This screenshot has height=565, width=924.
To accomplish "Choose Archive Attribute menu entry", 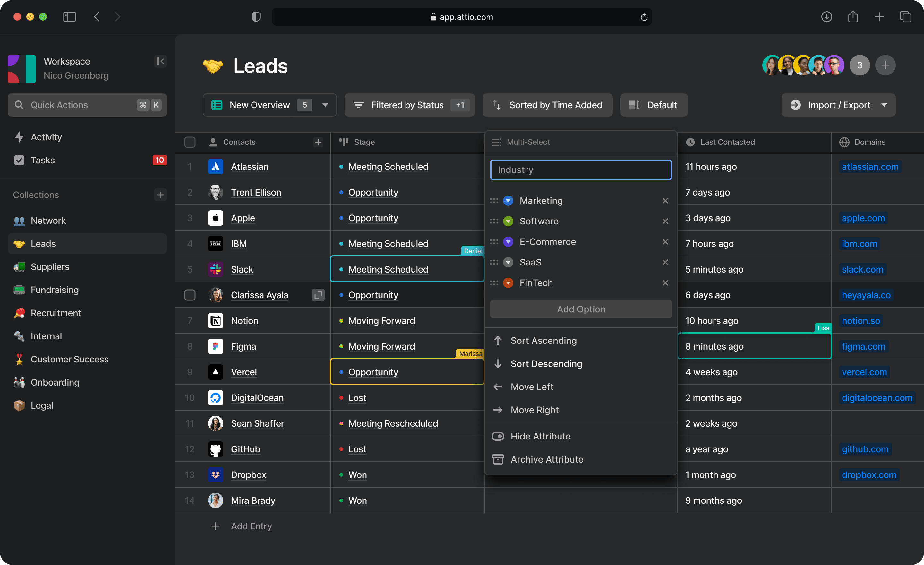I will [x=546, y=459].
